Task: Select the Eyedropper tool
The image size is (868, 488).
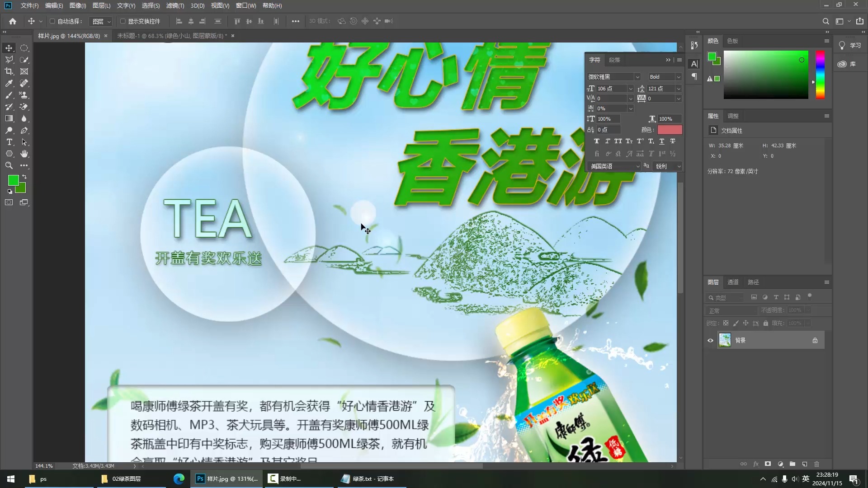Action: point(9,83)
